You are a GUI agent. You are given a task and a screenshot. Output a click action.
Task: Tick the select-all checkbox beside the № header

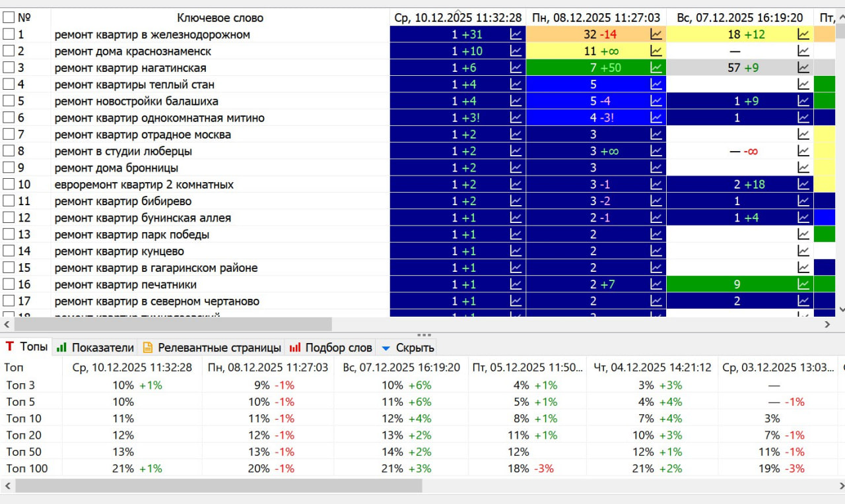click(9, 18)
